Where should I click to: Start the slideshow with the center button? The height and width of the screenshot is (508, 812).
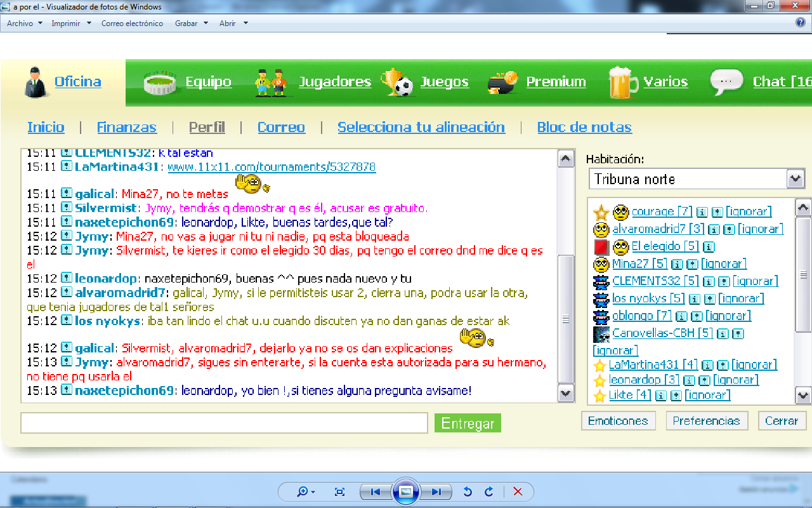(406, 491)
